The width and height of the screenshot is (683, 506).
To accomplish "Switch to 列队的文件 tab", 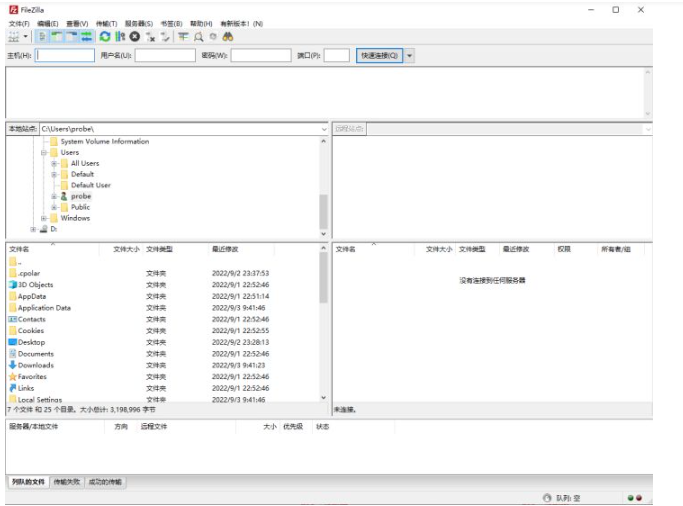I will 28,482.
